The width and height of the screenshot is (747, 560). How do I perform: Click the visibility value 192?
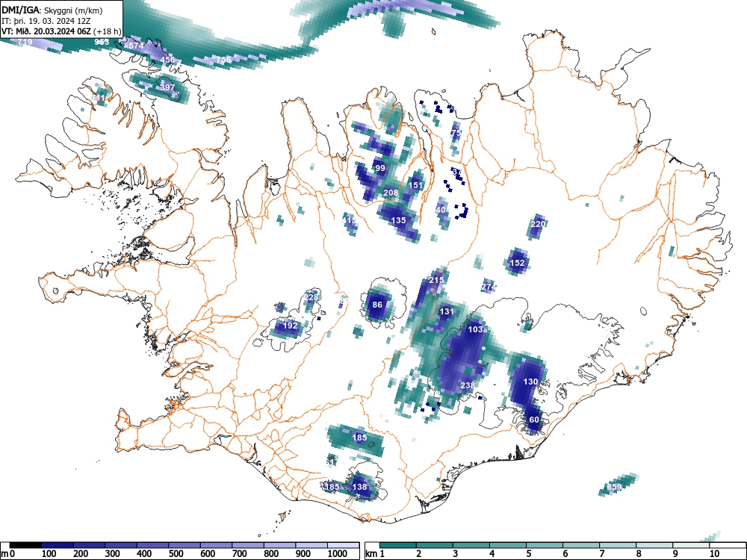[x=290, y=326]
